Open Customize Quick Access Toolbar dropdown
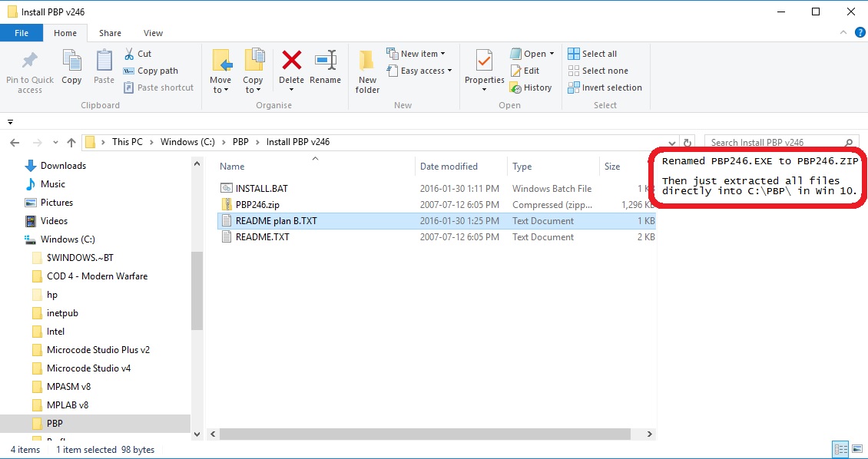 (x=10, y=122)
